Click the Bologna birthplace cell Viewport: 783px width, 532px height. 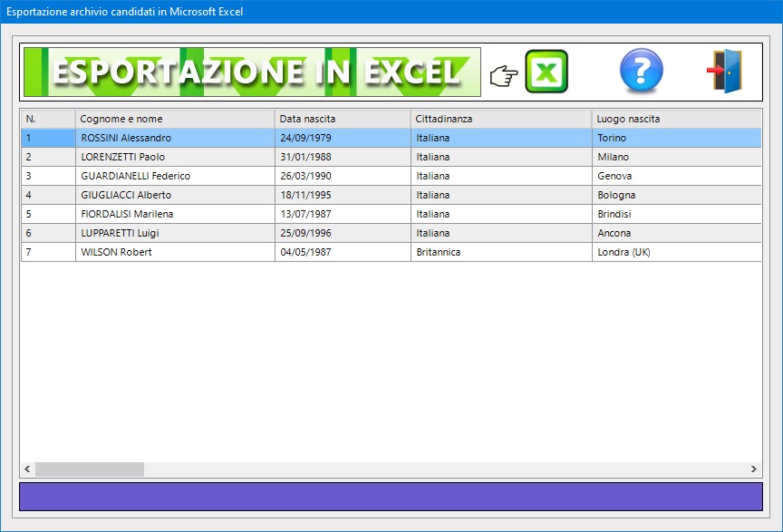coord(677,195)
